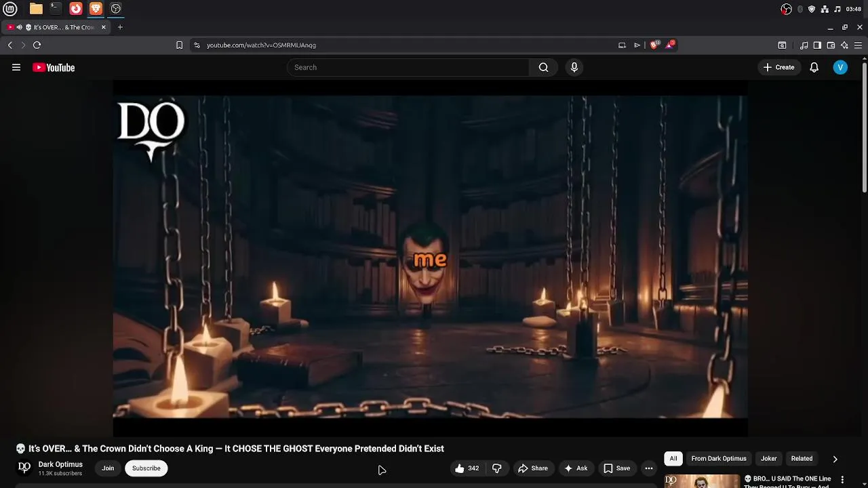Expand next related chips arrow

click(x=835, y=459)
